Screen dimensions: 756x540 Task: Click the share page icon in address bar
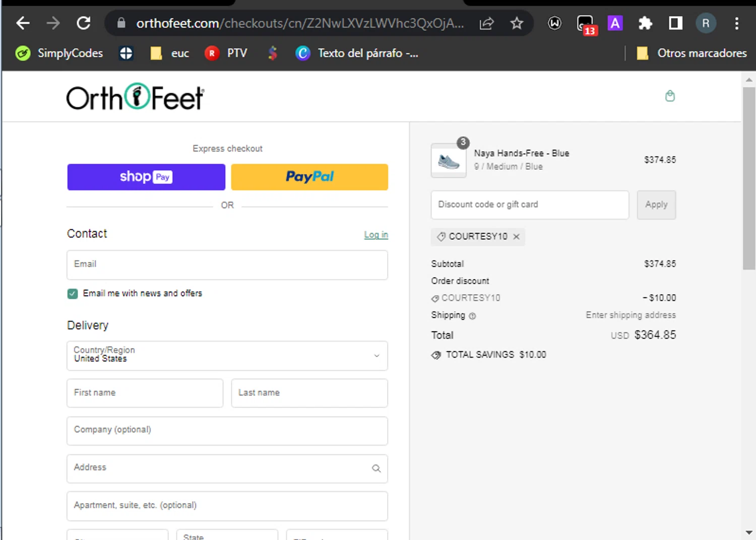click(486, 23)
